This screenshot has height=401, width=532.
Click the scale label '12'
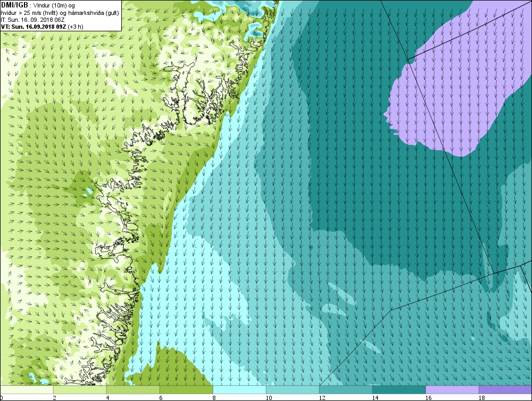pyautogui.click(x=322, y=398)
